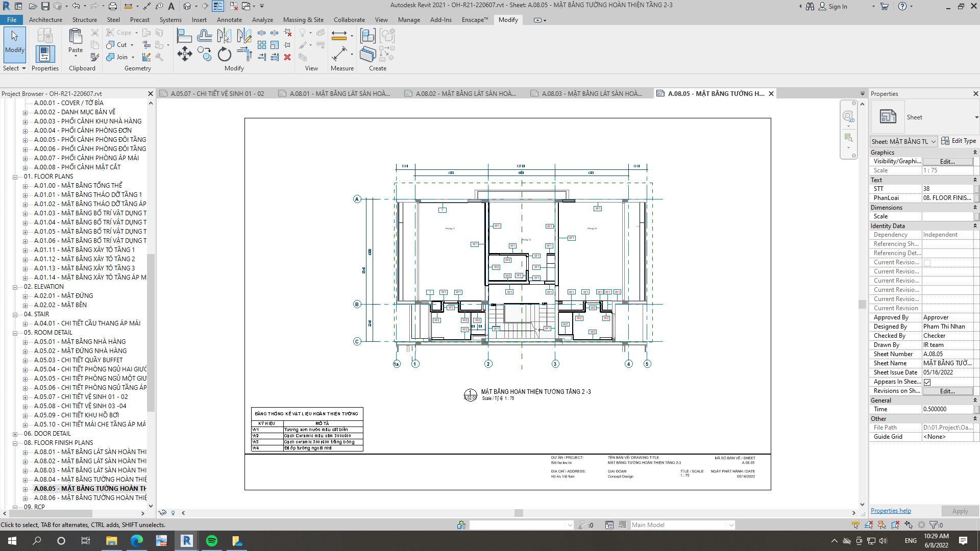Open the 2D navigation wheel
980x551 pixels.
coord(848,116)
